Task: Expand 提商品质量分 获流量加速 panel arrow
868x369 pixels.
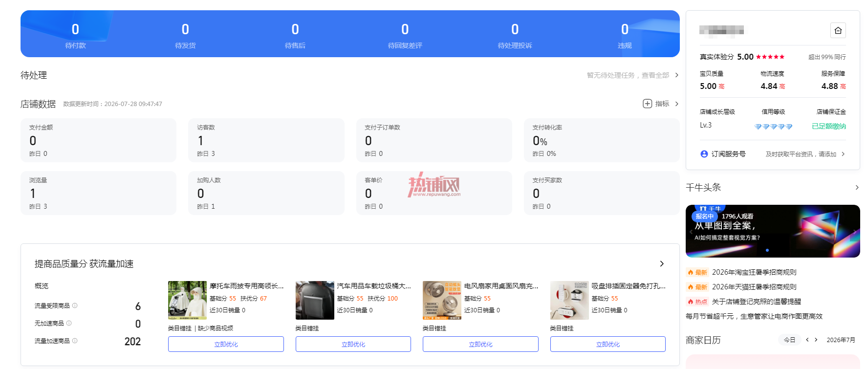Action: (x=662, y=264)
